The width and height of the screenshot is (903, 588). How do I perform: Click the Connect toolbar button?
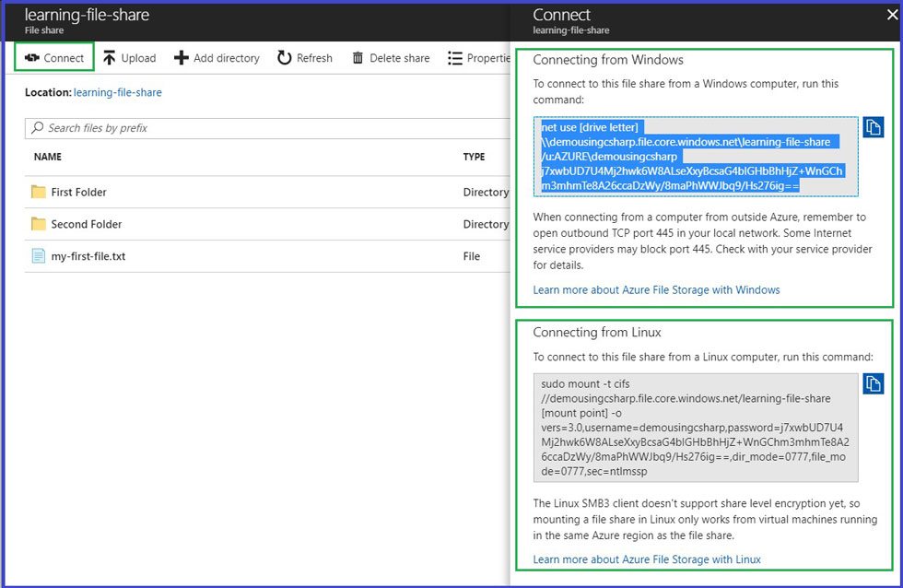pyautogui.click(x=54, y=58)
